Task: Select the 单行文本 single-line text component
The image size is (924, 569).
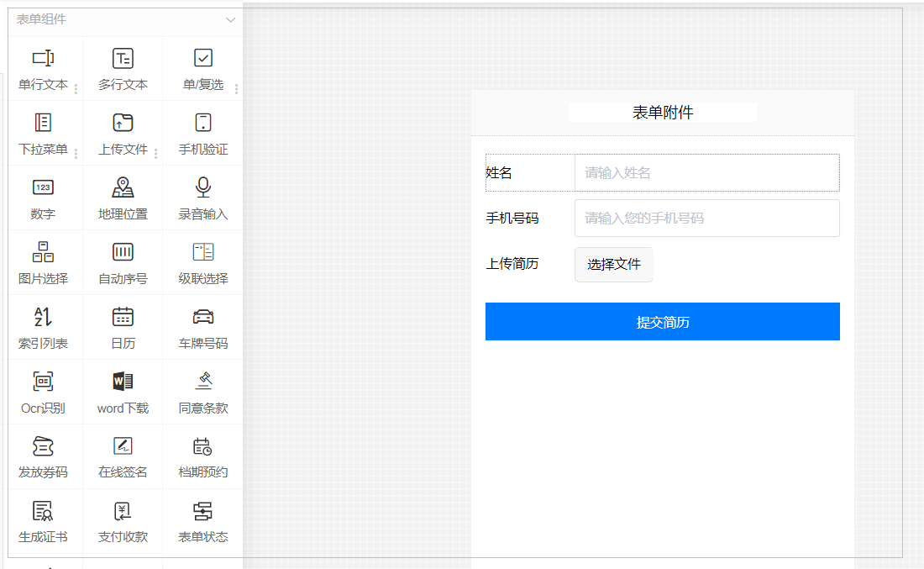Action: point(43,69)
